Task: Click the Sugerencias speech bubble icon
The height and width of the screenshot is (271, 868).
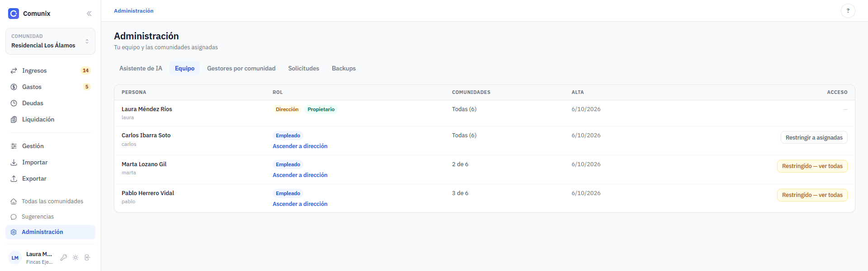Action: point(14,217)
